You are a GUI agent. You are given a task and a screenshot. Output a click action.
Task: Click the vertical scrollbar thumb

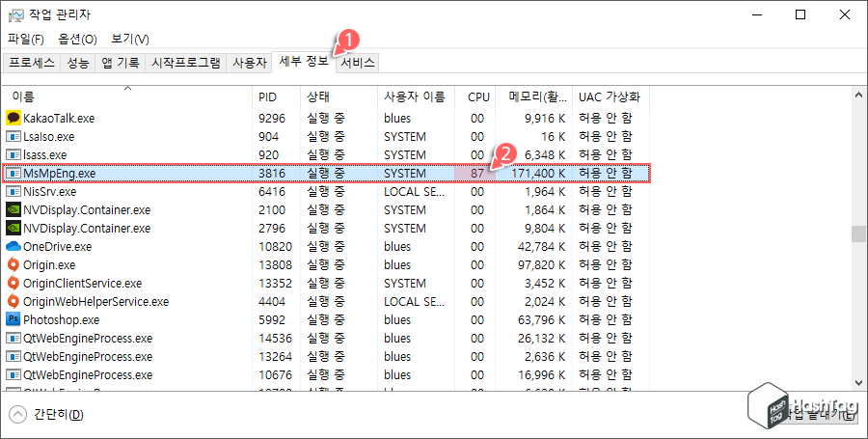(x=858, y=233)
